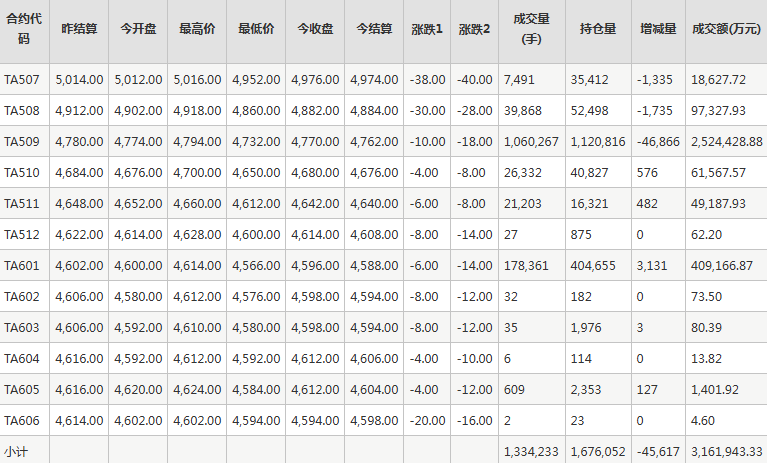
Task: Click TA604 turnover 13.82
Action: [x=706, y=358]
